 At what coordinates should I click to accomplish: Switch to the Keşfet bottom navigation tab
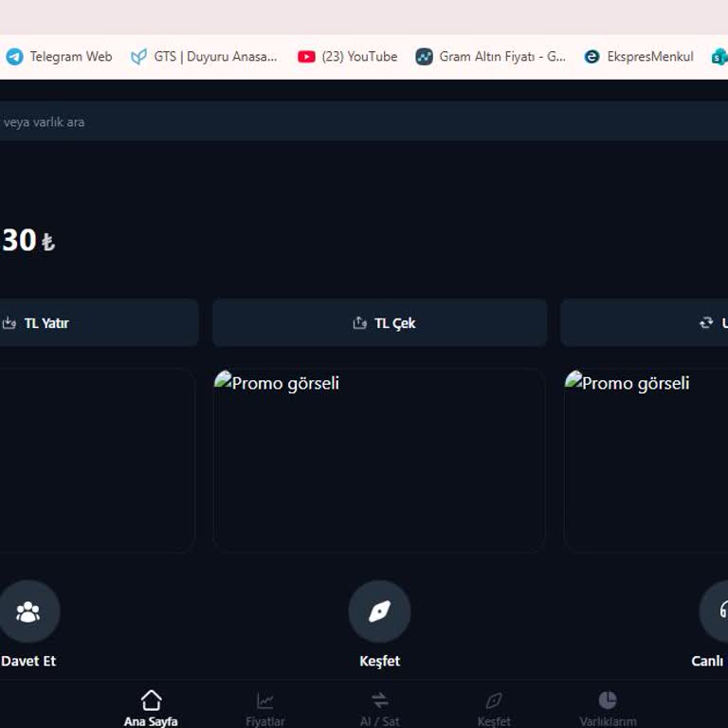494,708
